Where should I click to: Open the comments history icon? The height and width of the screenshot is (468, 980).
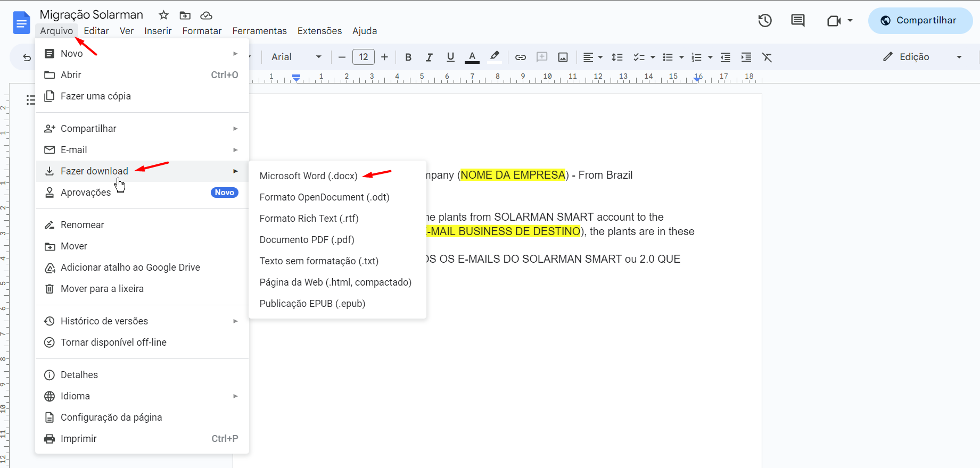coord(797,21)
